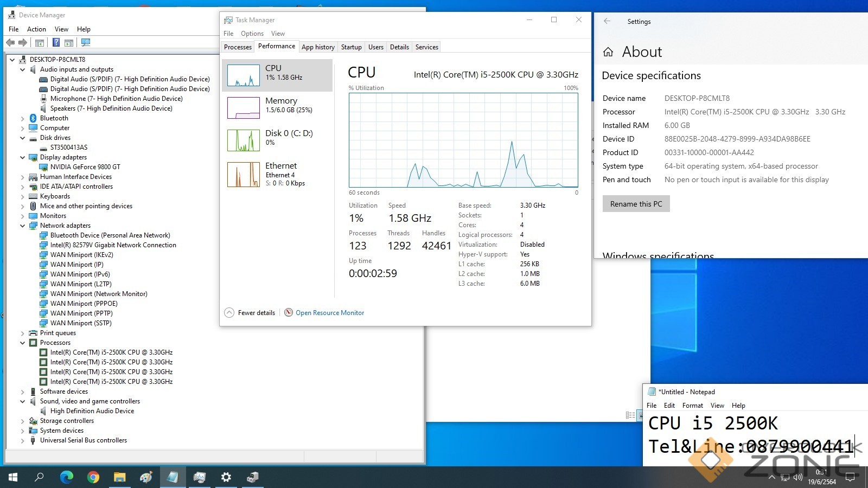868x488 pixels.
Task: Click the Rename this PC button
Action: click(636, 204)
